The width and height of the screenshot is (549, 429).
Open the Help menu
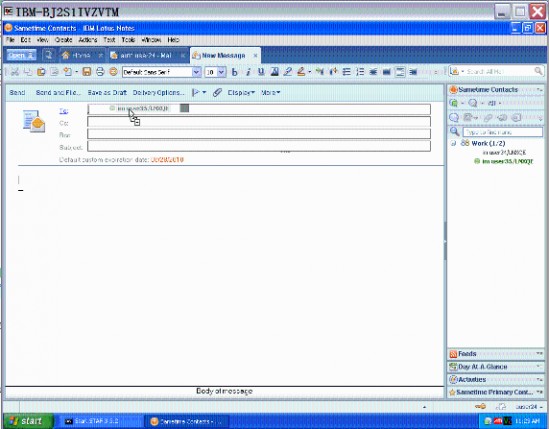coord(173,40)
